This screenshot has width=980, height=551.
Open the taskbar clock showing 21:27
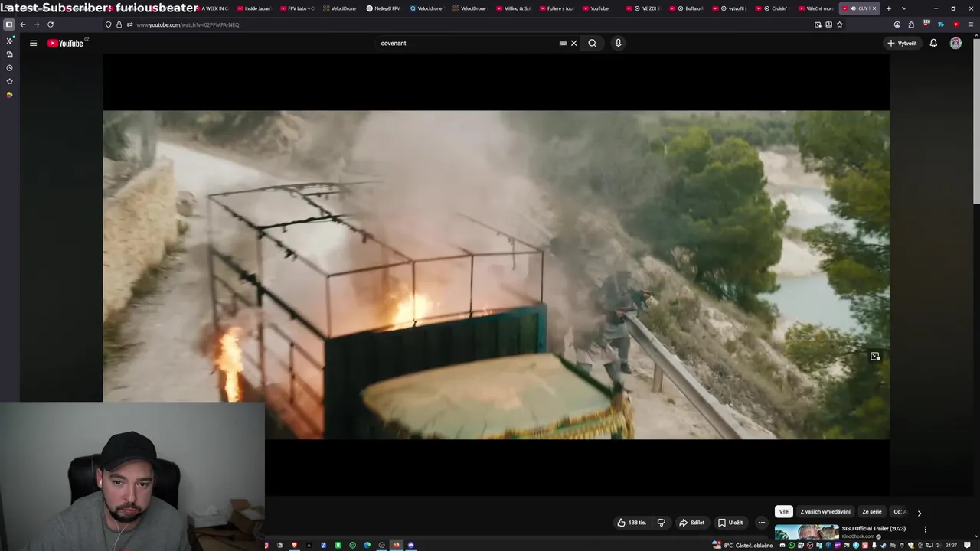pyautogui.click(x=951, y=545)
